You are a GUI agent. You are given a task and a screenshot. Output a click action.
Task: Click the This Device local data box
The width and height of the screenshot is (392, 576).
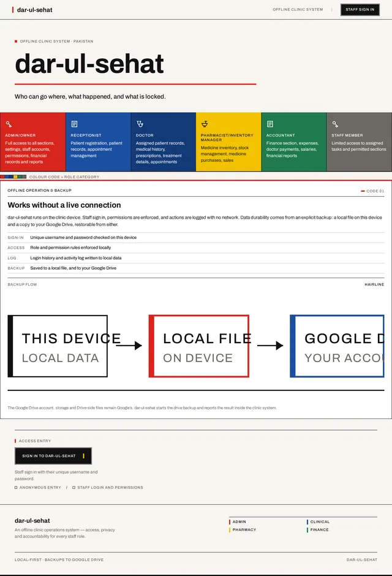(x=58, y=346)
